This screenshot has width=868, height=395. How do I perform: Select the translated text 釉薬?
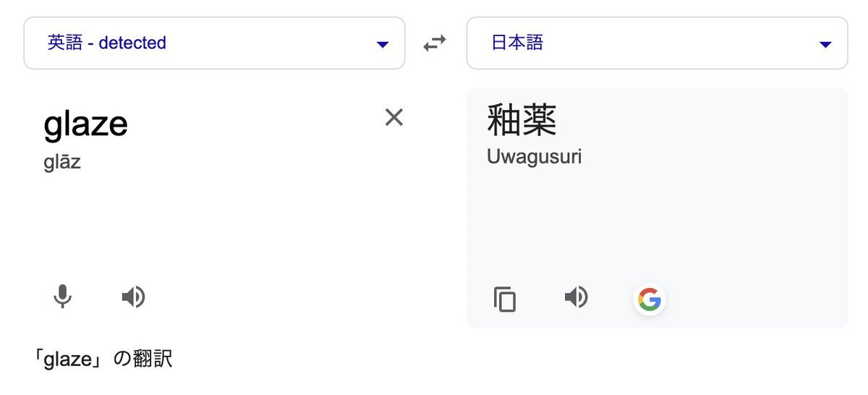[522, 121]
